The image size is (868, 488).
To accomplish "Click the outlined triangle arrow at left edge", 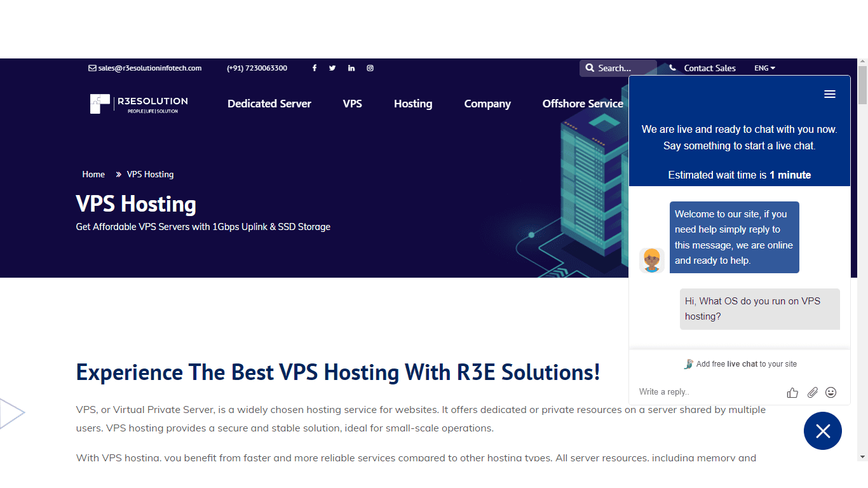I will tap(11, 413).
